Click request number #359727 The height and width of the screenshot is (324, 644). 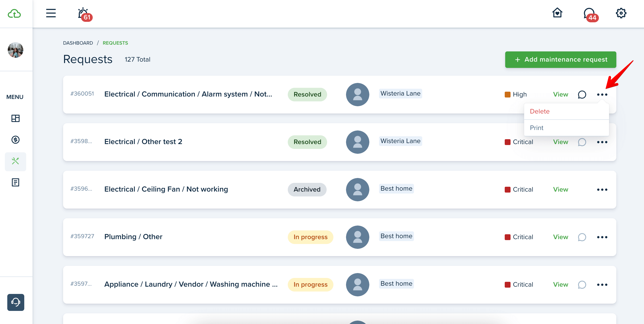click(82, 236)
